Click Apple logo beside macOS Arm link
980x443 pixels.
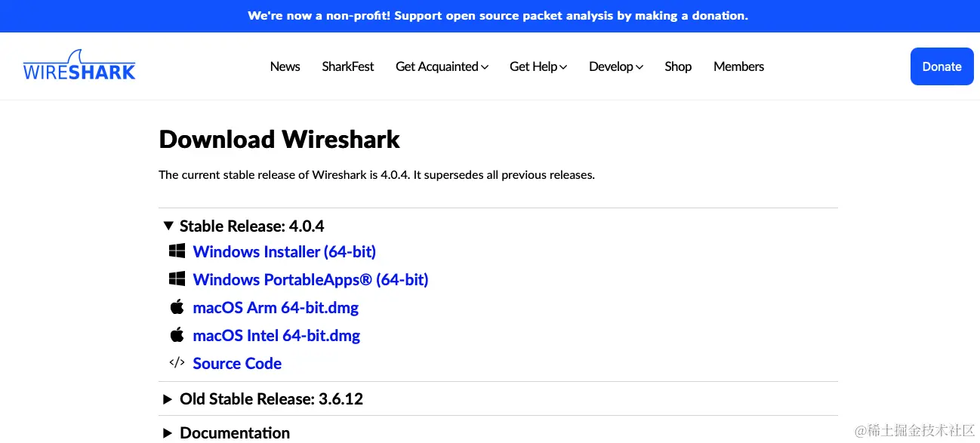click(x=177, y=306)
